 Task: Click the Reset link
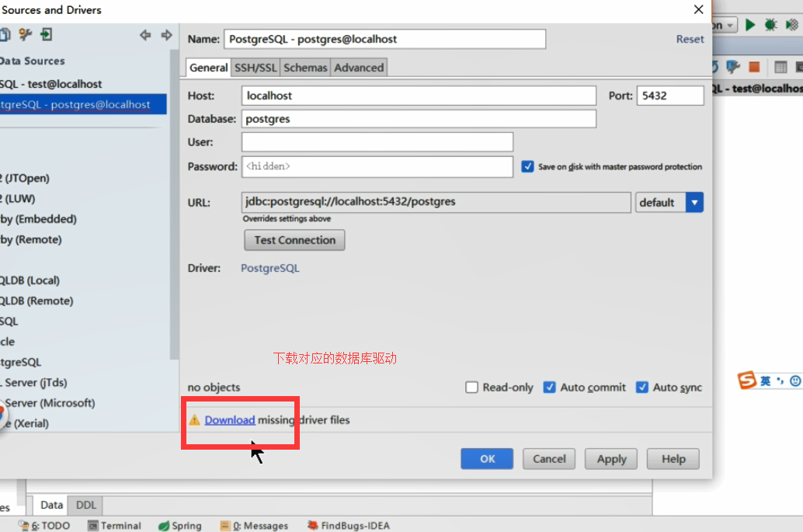click(x=690, y=40)
